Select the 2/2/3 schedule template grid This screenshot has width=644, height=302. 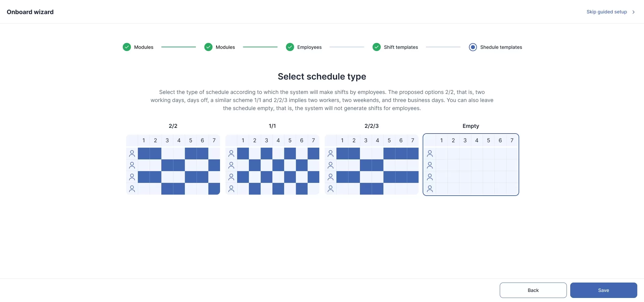(x=371, y=164)
